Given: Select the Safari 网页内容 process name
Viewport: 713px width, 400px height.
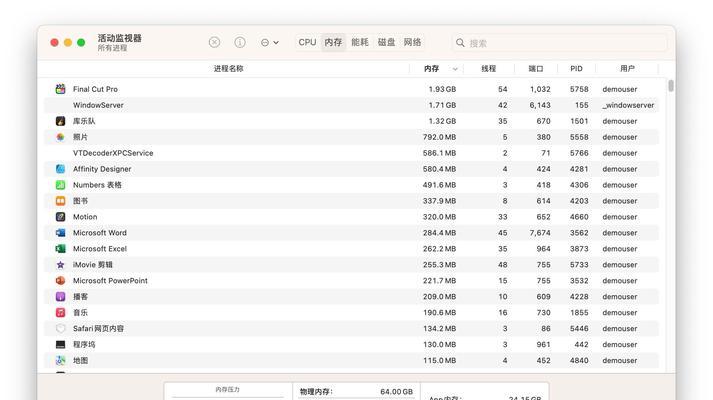Looking at the screenshot, I should 98,328.
